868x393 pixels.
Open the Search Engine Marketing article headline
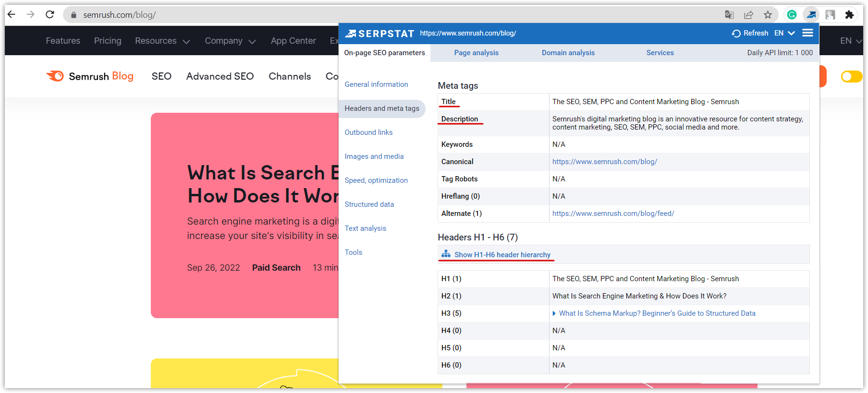click(x=263, y=184)
